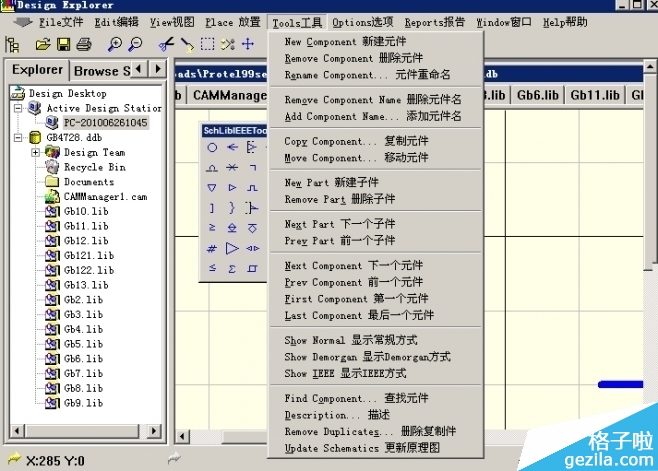
Task: Select the dashed rectangle selection tool
Action: pos(207,44)
